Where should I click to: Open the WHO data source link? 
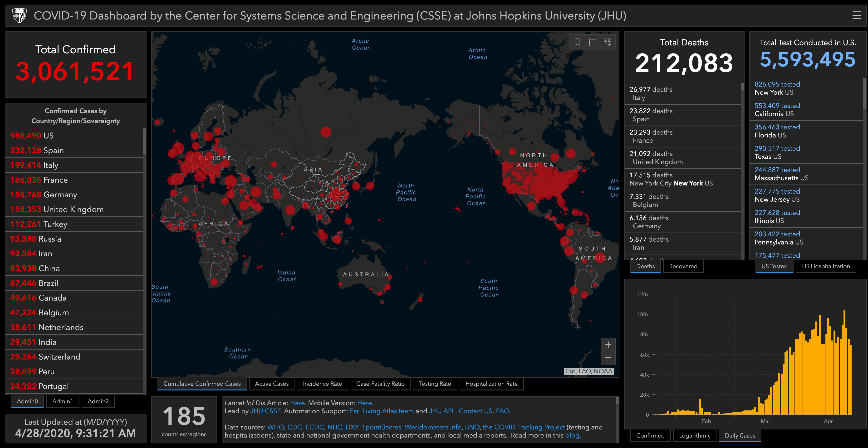(276, 427)
